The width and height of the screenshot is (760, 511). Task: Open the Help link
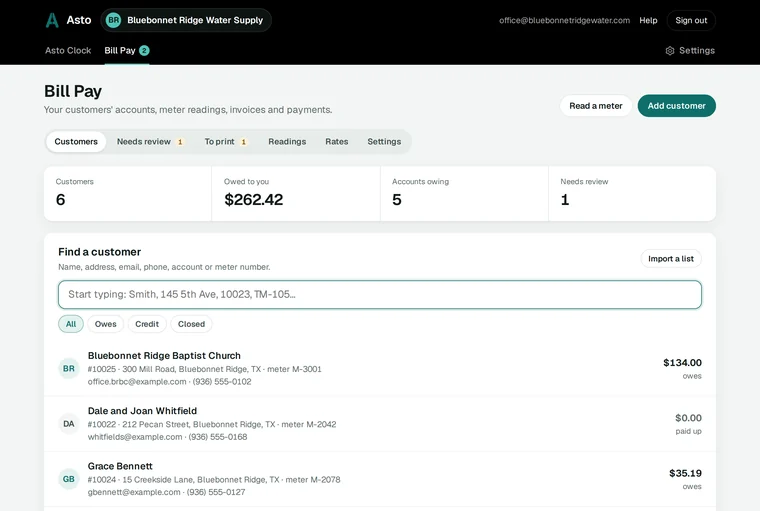tap(648, 20)
